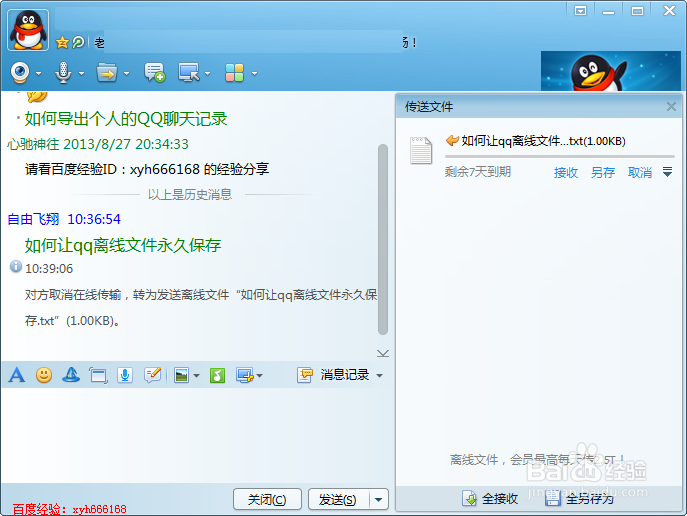The height and width of the screenshot is (516, 687).
Task: Click message 如何让qq离线文件永久保存
Action: coord(123,245)
